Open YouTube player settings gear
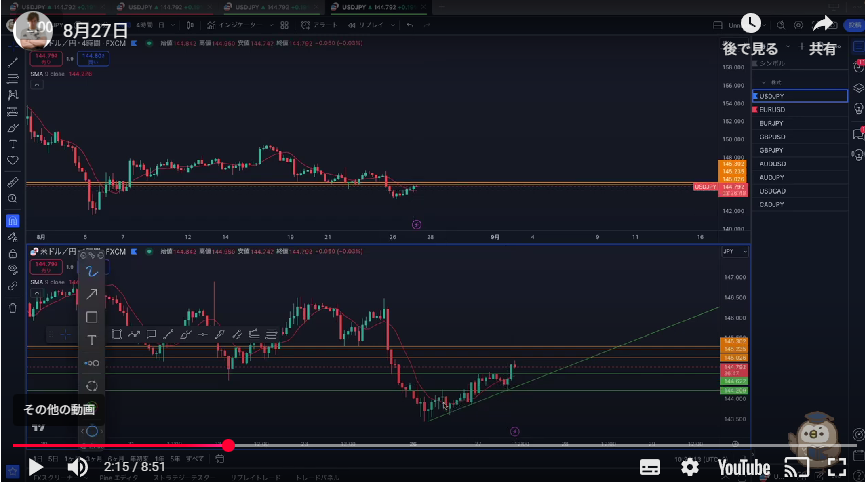 pos(689,467)
